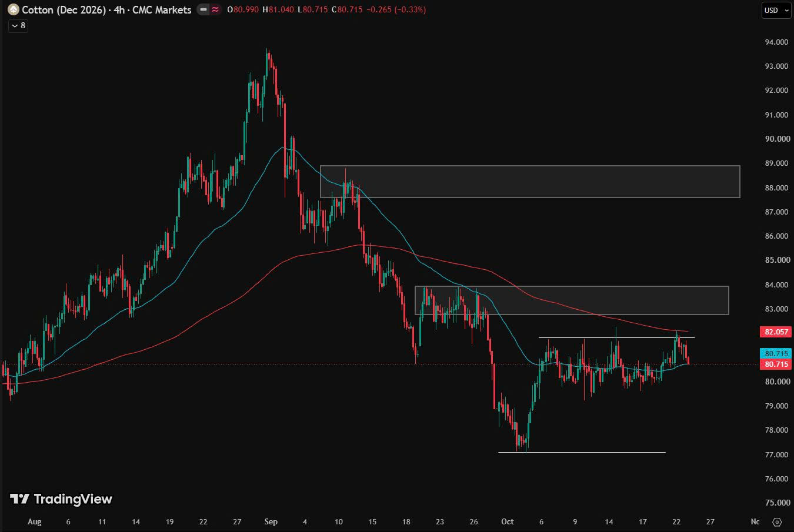This screenshot has height=532, width=794.
Task: Select the white horizontal line just below 82.000
Action: pyautogui.click(x=617, y=337)
